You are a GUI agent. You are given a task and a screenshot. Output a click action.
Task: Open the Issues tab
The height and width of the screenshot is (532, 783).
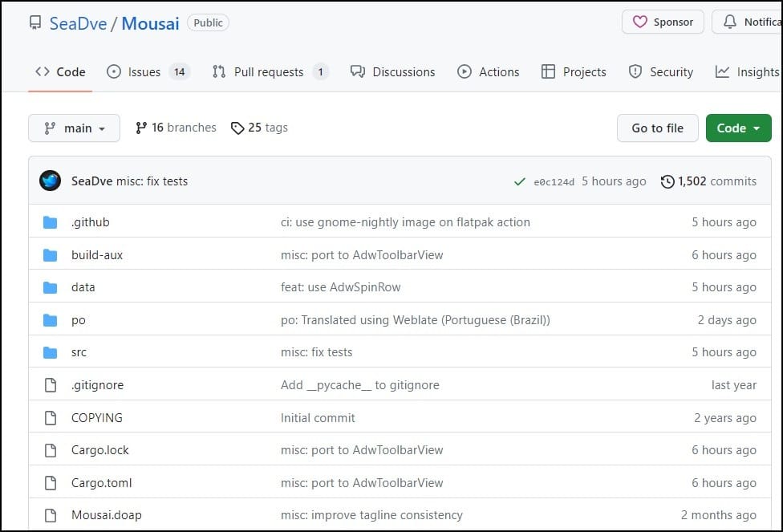click(x=148, y=72)
